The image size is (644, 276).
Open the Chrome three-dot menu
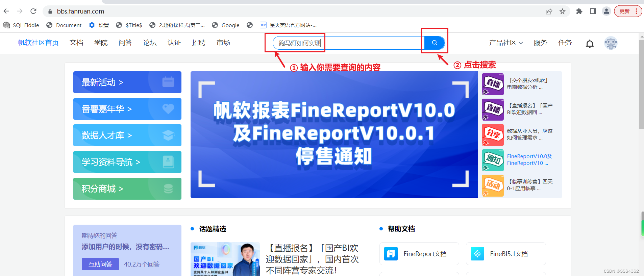pyautogui.click(x=636, y=11)
